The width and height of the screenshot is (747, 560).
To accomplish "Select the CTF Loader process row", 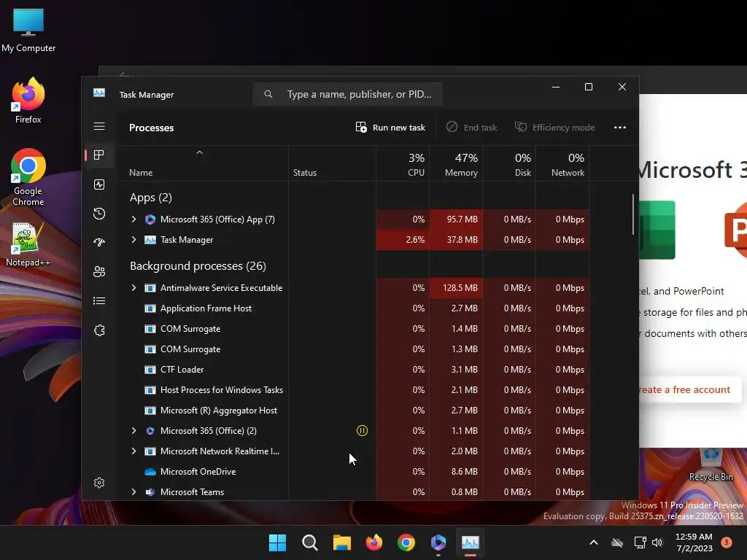I will pyautogui.click(x=354, y=370).
